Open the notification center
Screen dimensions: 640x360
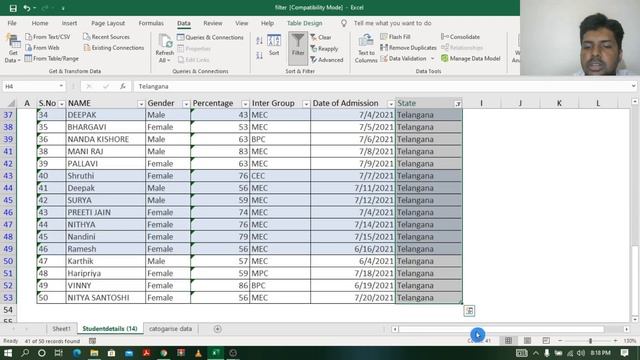pyautogui.click(x=624, y=353)
